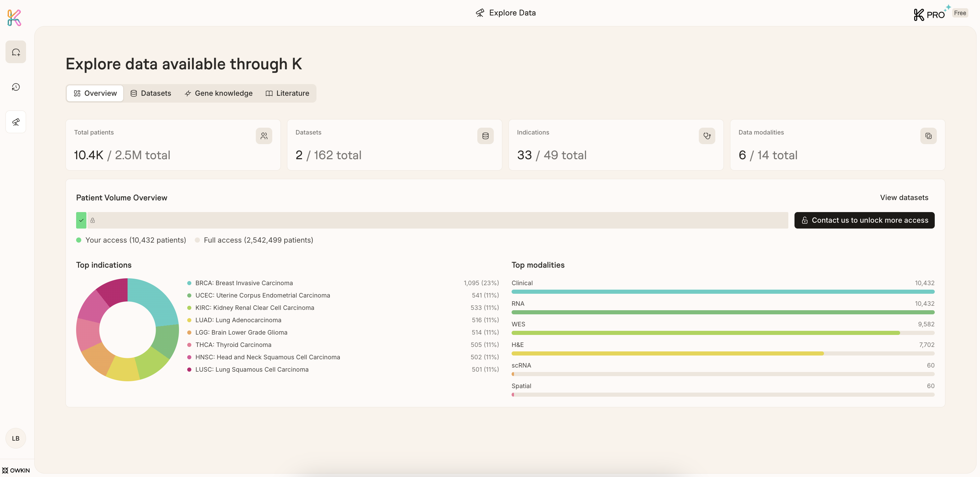This screenshot has width=980, height=477.
Task: Open new chat from sidebar icon
Action: (x=15, y=52)
